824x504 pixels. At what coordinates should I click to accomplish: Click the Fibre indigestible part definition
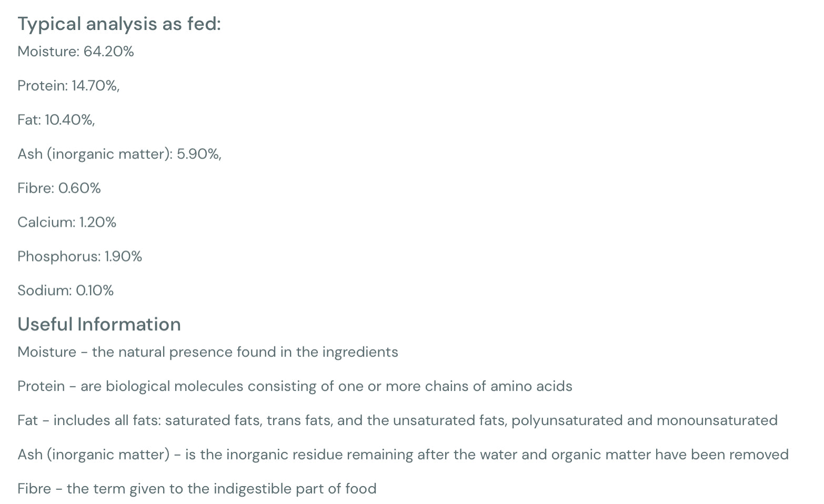pos(197,489)
